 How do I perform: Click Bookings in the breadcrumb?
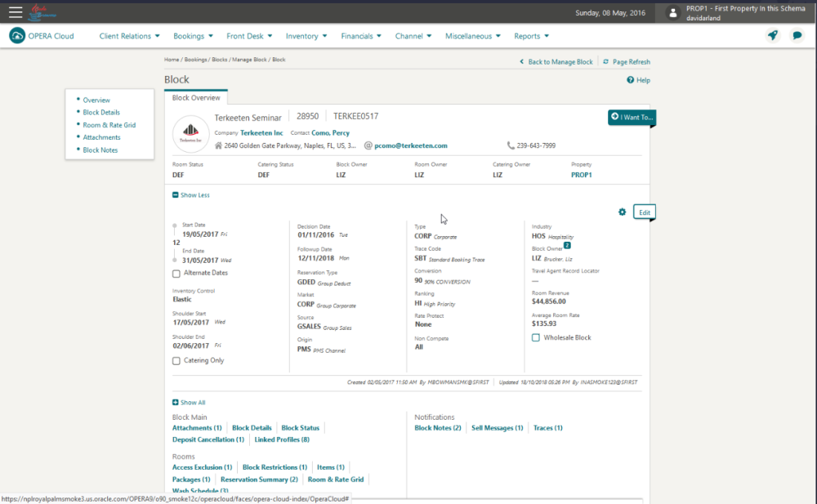click(x=195, y=60)
